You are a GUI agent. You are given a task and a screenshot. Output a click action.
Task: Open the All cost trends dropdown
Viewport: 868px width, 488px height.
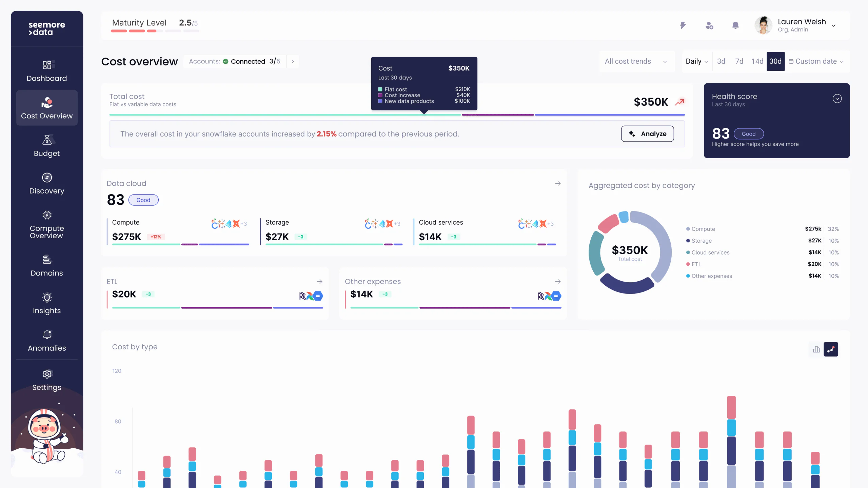click(637, 62)
